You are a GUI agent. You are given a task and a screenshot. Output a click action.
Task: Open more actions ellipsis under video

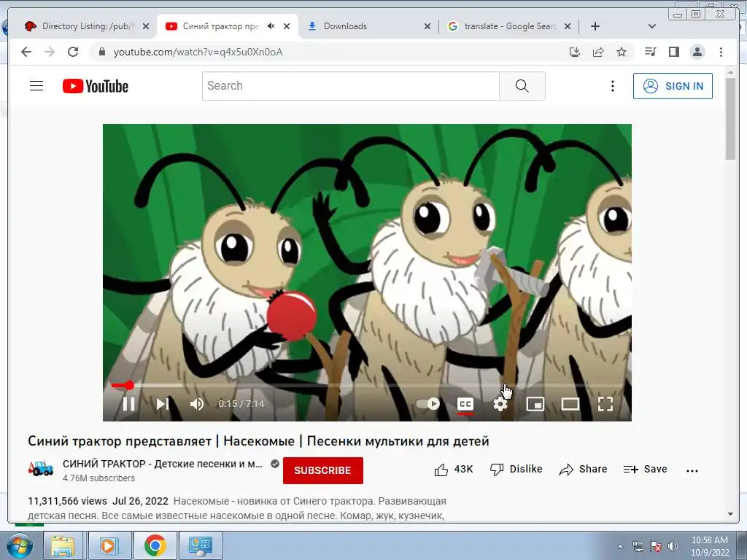tap(692, 470)
